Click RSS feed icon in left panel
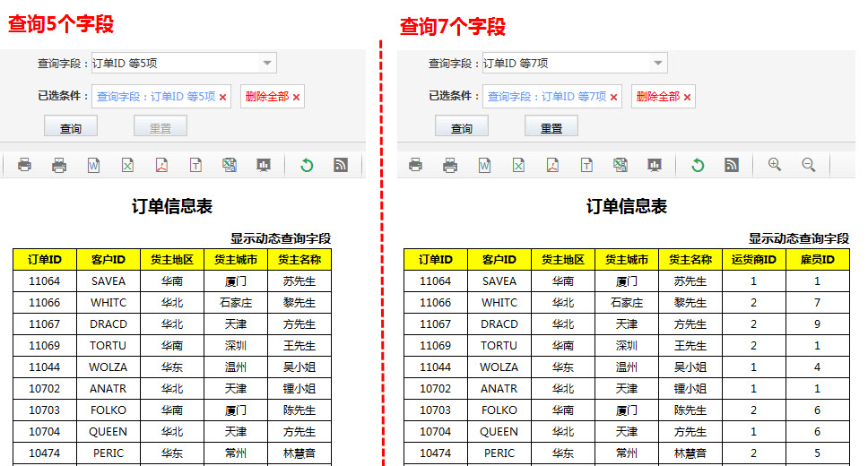 click(x=341, y=165)
